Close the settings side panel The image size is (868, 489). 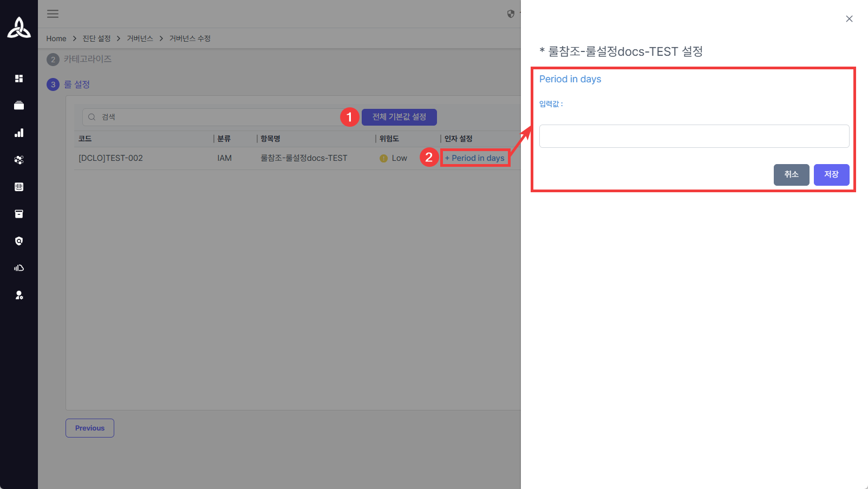pos(849,19)
